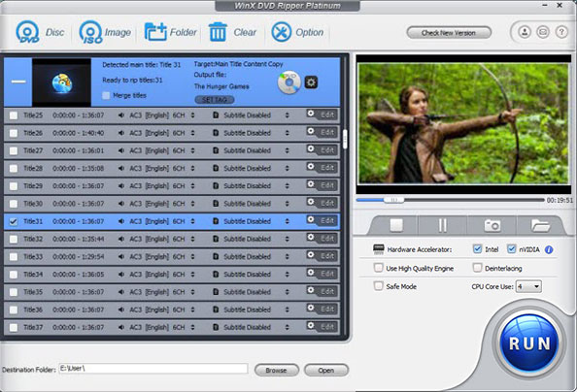Toggle the Deinterlacing checkbox
This screenshot has height=392, width=577.
click(x=477, y=268)
